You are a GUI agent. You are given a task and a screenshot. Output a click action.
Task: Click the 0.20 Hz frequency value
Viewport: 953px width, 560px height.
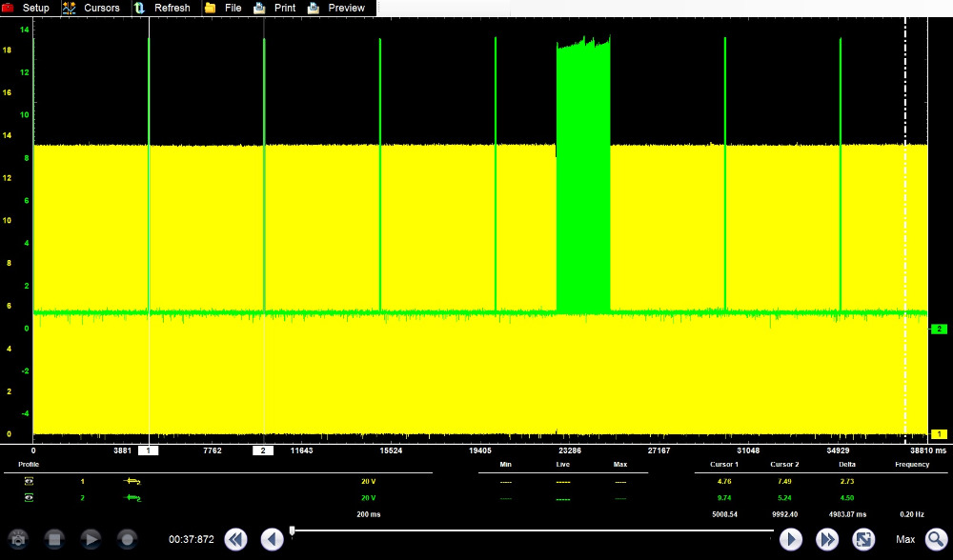[912, 514]
